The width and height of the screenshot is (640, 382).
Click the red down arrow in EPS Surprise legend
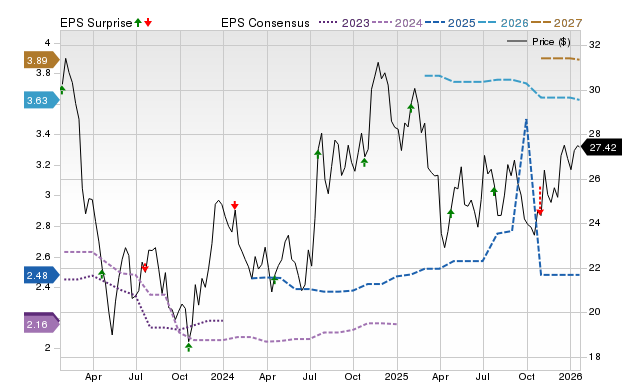click(148, 23)
